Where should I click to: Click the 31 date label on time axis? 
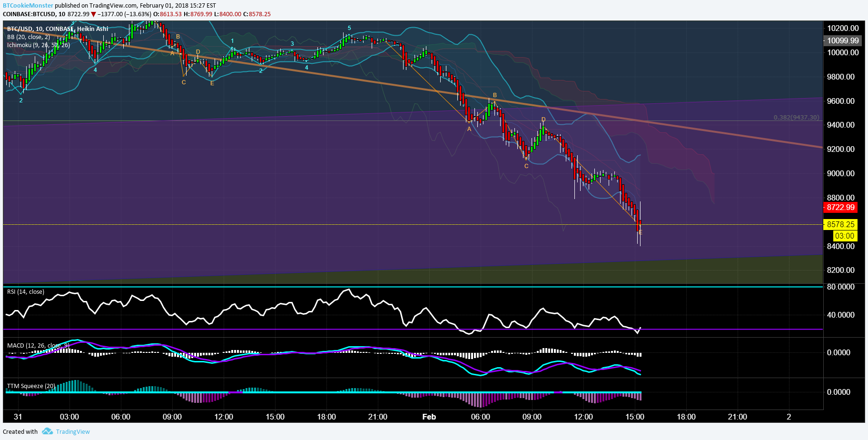(18, 417)
